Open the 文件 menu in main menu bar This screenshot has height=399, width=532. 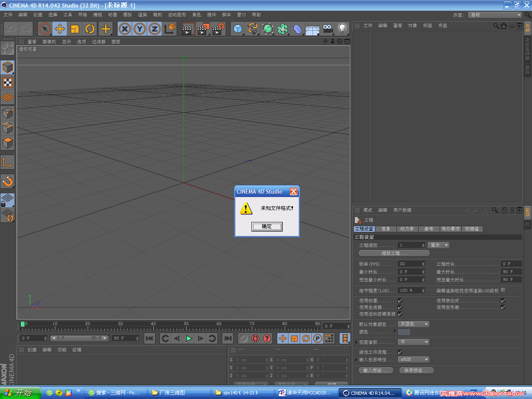[x=8, y=15]
